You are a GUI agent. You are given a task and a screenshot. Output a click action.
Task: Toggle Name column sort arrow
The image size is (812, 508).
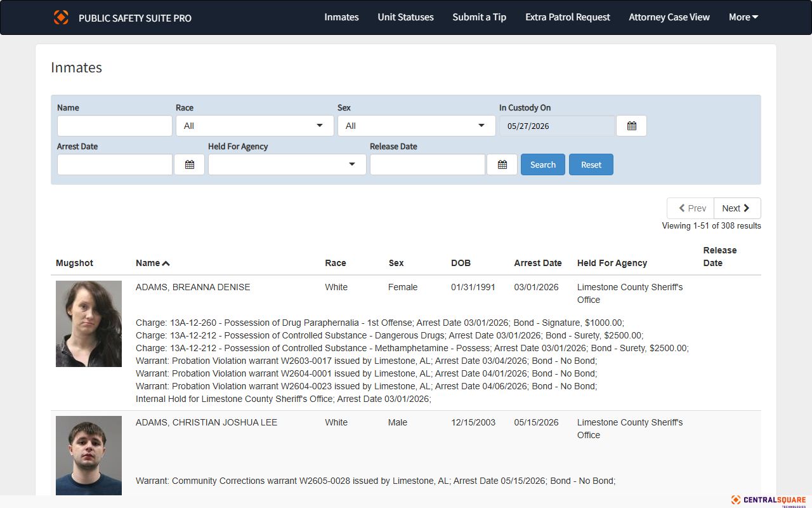(166, 264)
